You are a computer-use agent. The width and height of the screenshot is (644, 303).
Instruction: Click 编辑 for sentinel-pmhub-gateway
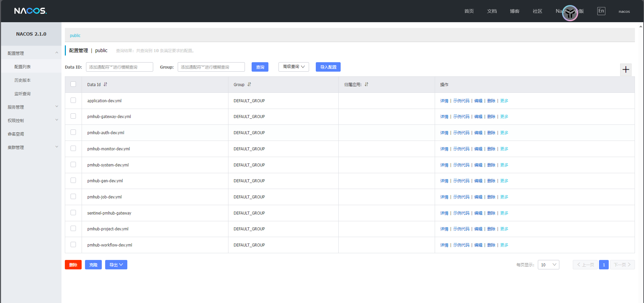478,213
